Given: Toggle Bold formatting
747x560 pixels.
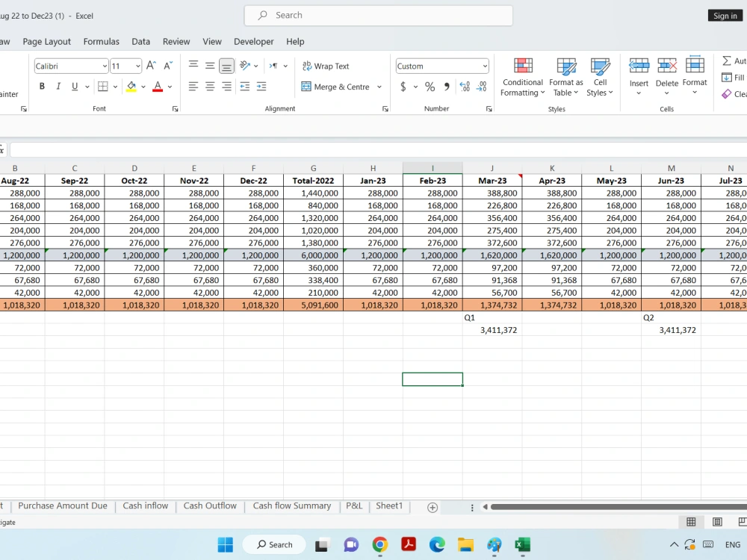Looking at the screenshot, I should coord(42,86).
